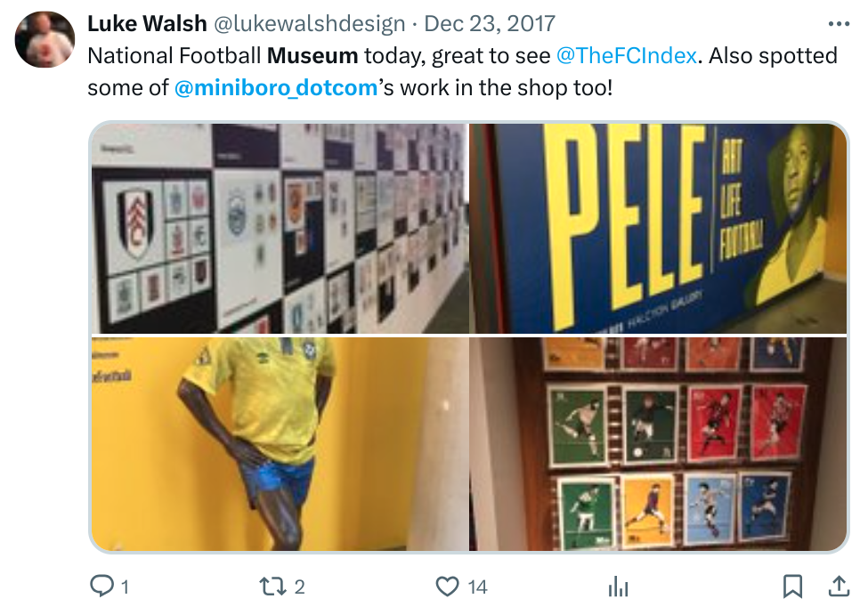Bookmark this tweet
The height and width of the screenshot is (615, 868).
pyautogui.click(x=792, y=587)
